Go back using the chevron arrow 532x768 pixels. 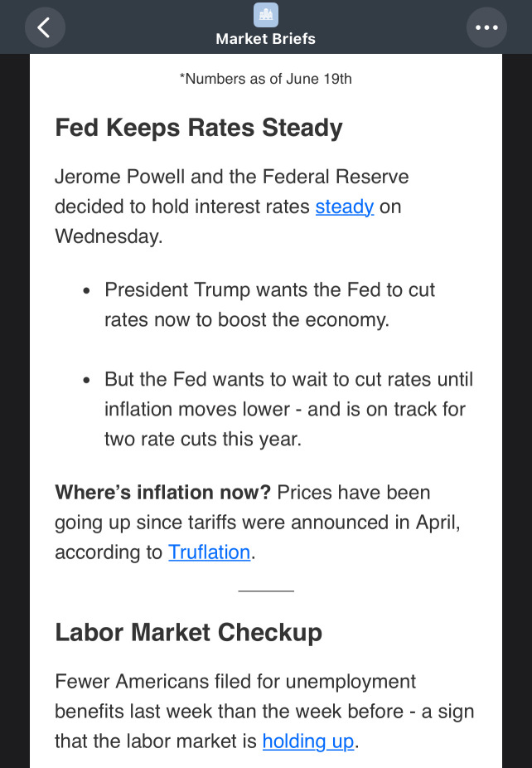45,27
